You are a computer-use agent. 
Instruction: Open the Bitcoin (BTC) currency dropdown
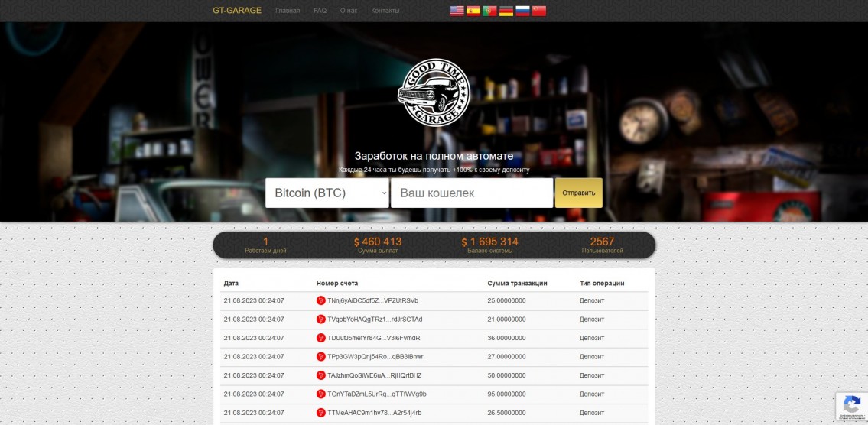(327, 193)
